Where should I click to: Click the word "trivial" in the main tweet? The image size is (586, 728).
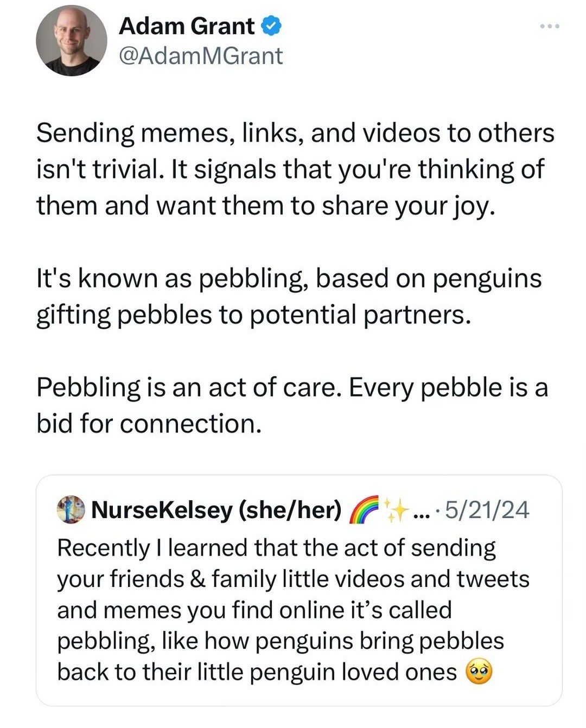click(x=119, y=169)
